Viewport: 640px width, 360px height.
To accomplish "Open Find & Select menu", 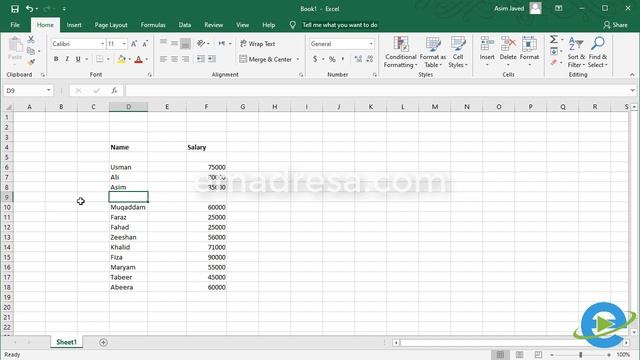I will tap(598, 52).
